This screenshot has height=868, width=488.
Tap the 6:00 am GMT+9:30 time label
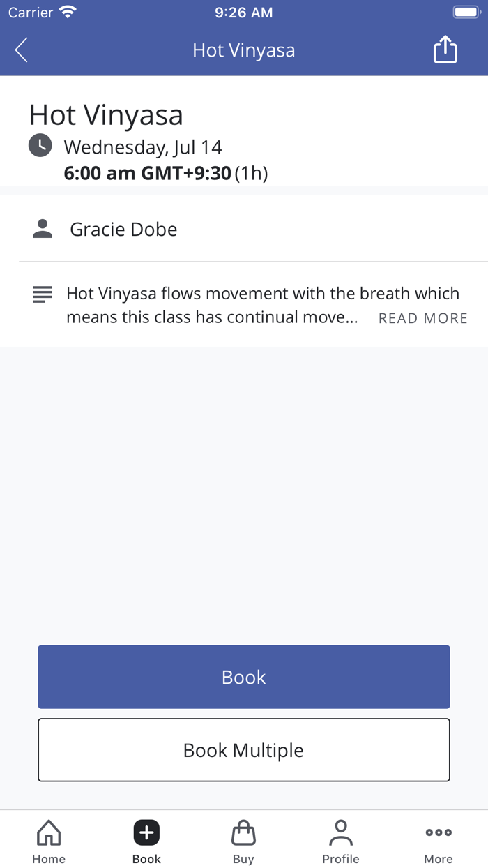(x=147, y=172)
